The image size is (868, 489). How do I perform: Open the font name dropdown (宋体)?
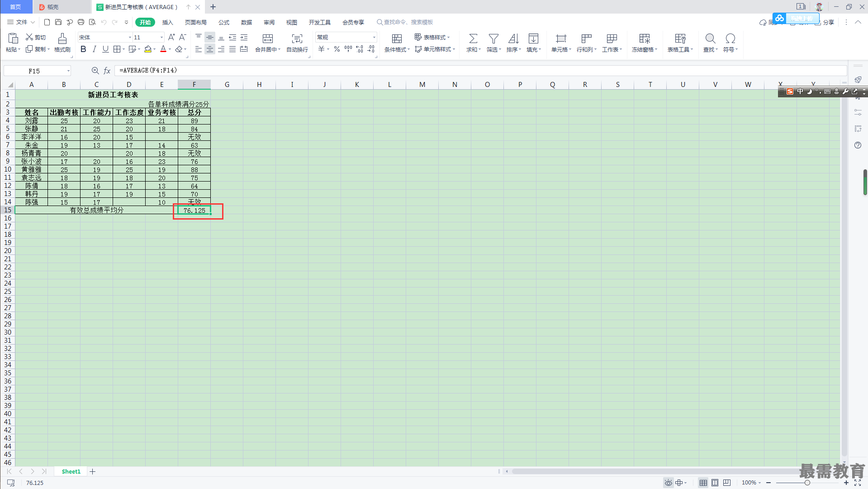pos(130,37)
